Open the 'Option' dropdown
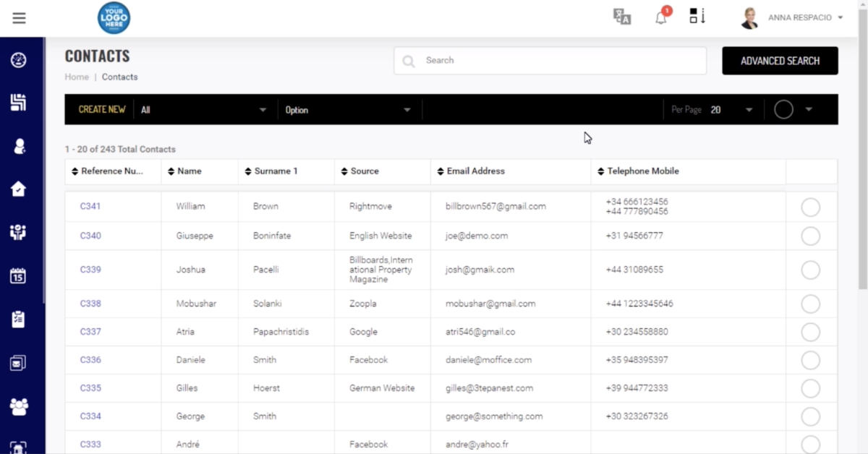Viewport: 868px width, 454px height. point(348,110)
